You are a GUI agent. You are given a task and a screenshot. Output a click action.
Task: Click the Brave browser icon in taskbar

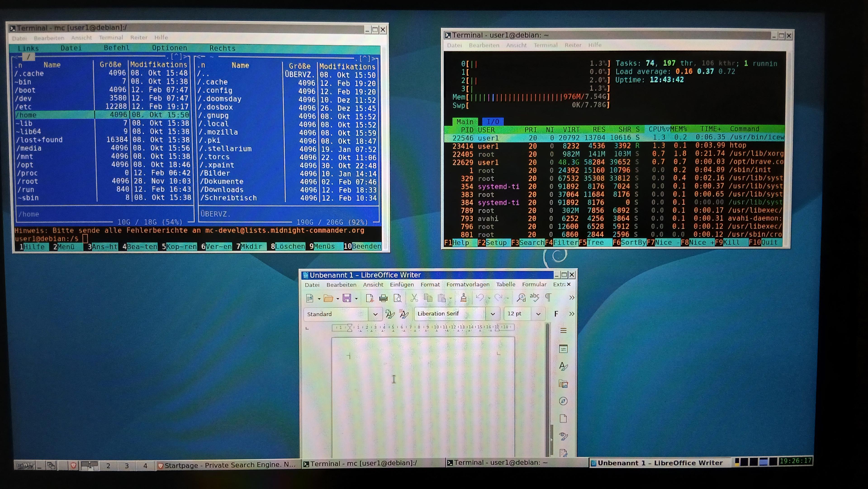(73, 466)
